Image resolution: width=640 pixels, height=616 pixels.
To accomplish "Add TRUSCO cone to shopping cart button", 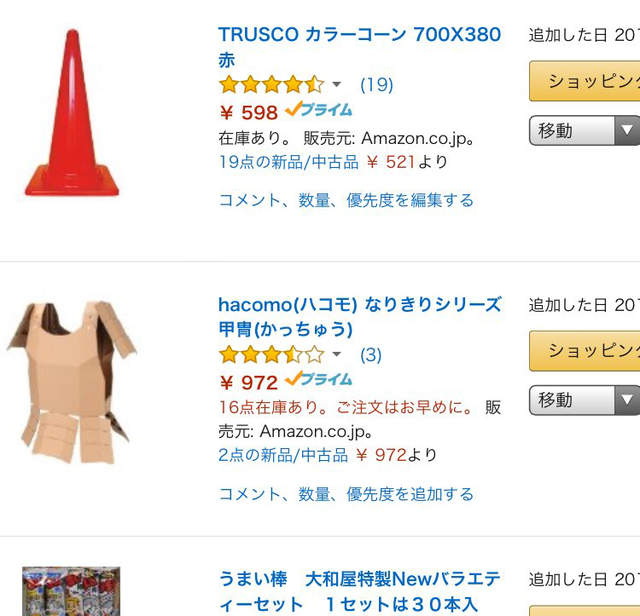I will click(x=584, y=81).
